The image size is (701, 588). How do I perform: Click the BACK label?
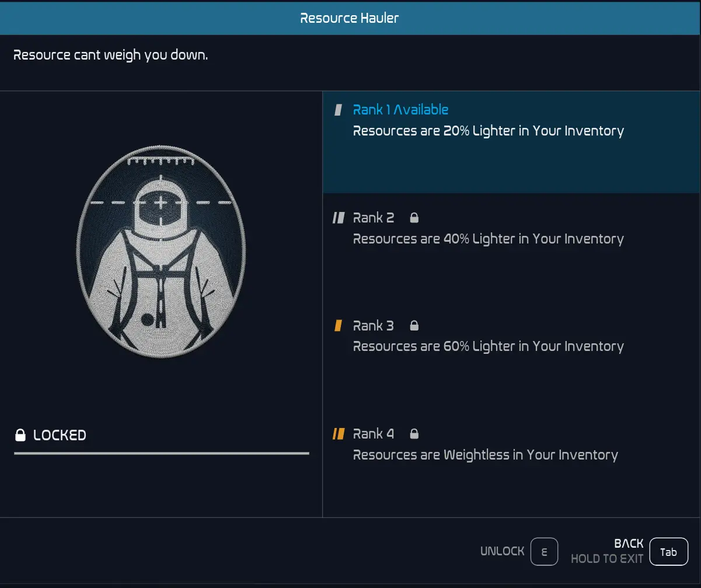click(x=629, y=544)
